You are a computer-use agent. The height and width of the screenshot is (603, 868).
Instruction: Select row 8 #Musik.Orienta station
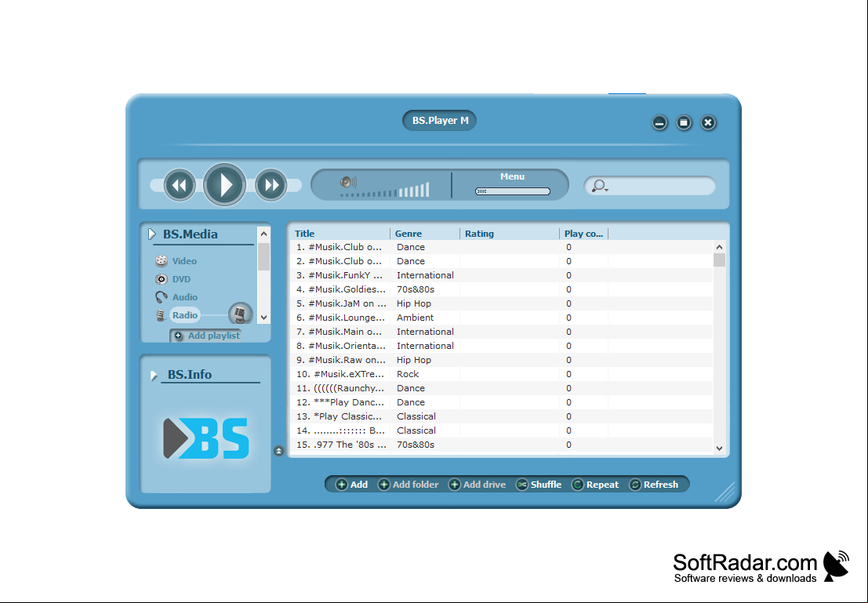click(502, 346)
